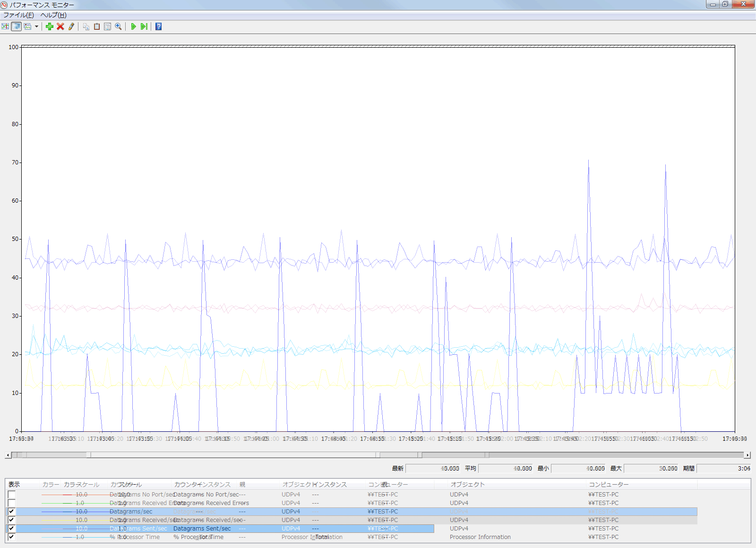This screenshot has height=548, width=756.
Task: Click the zoom magnifier icon
Action: pos(118,26)
